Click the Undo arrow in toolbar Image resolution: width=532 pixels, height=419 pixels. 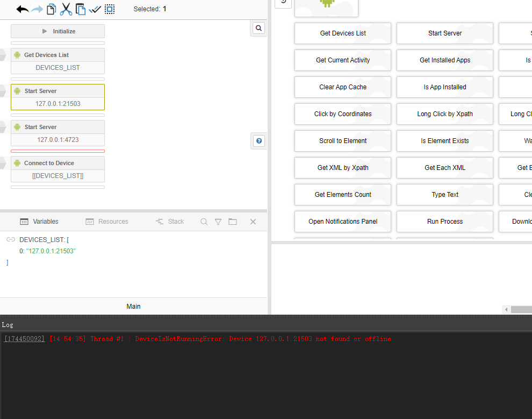(x=23, y=9)
